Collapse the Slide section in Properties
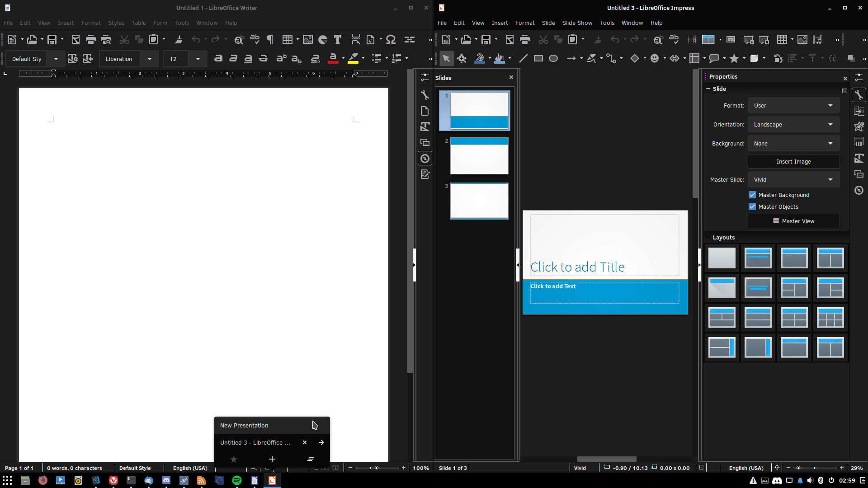Image resolution: width=868 pixels, height=488 pixels. 708,89
